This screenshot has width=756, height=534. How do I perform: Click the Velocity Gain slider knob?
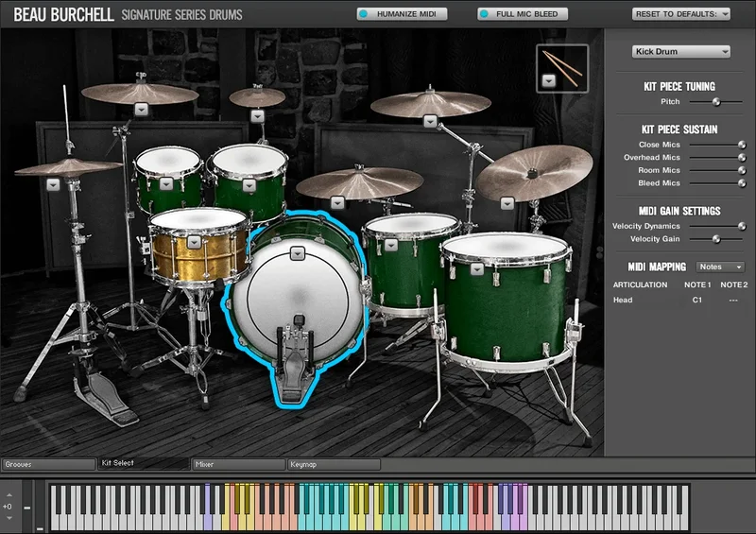pyautogui.click(x=716, y=239)
